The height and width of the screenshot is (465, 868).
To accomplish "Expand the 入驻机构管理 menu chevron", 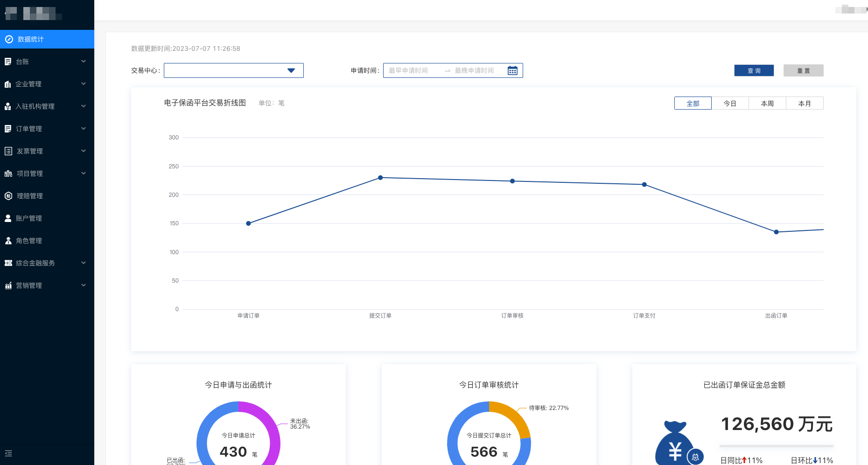I will coord(84,106).
